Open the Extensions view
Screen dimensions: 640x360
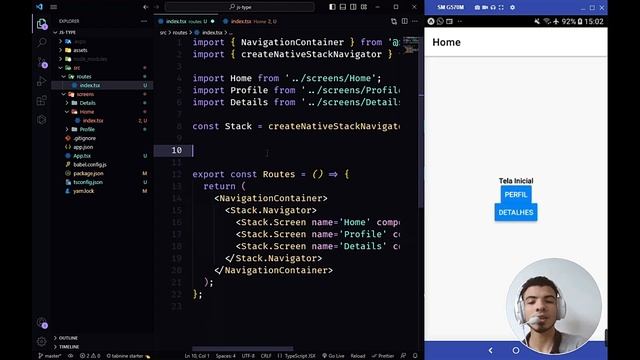click(x=42, y=100)
